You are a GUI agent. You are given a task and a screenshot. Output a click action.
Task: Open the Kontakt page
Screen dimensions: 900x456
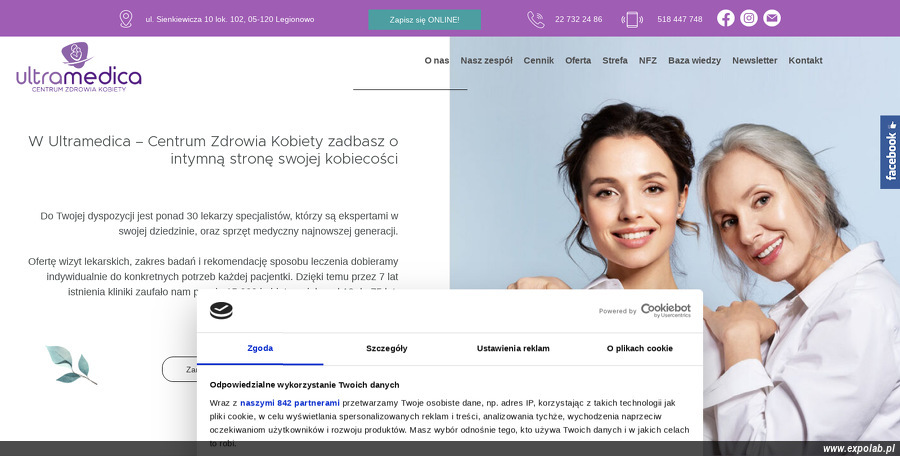(805, 60)
